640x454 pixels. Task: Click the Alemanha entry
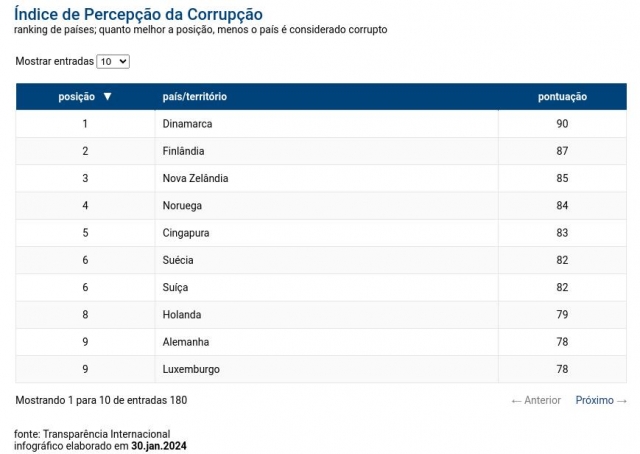point(186,342)
